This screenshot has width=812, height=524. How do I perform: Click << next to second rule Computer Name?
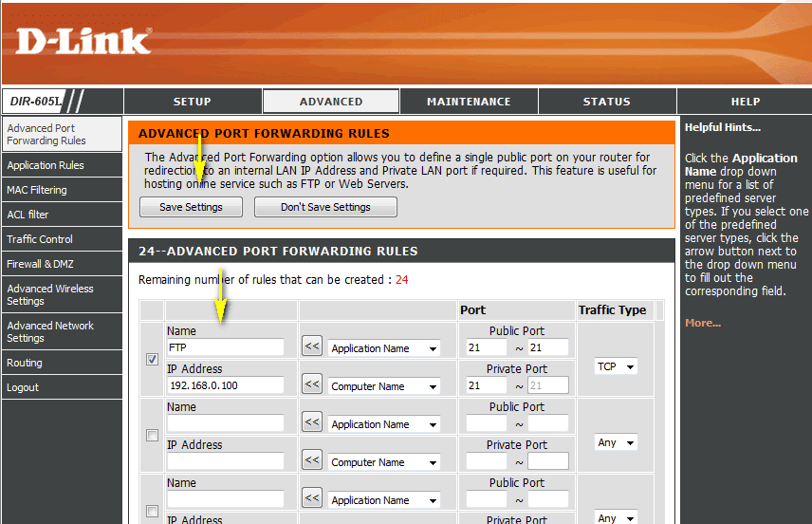tap(312, 460)
